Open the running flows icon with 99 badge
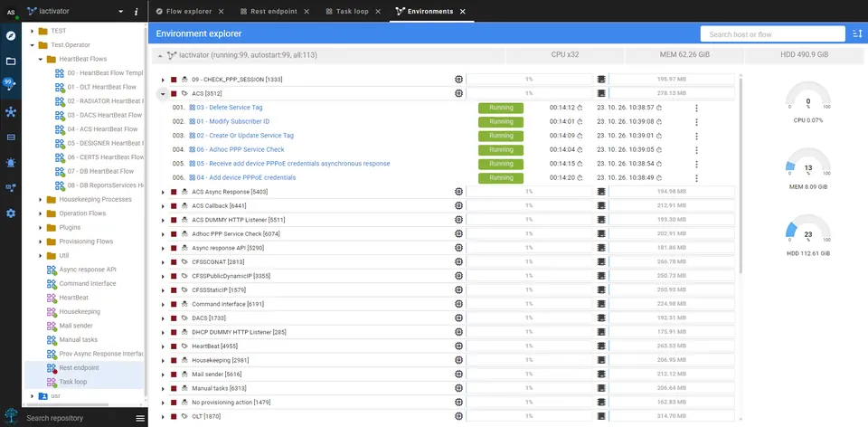The width and height of the screenshot is (868, 427). click(9, 85)
